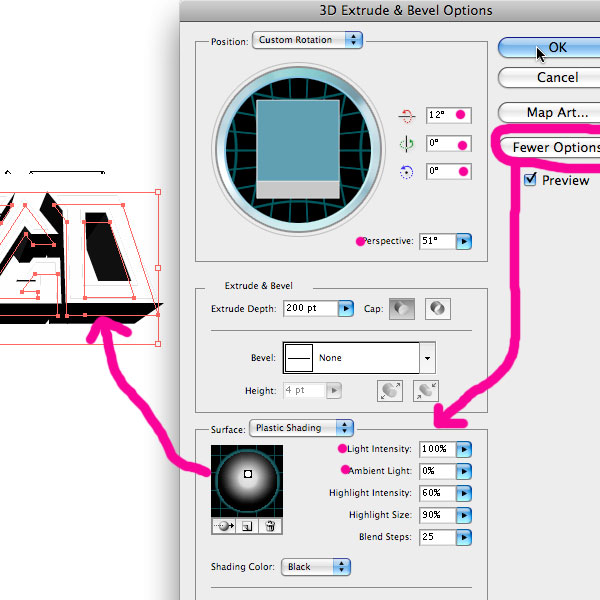The height and width of the screenshot is (600, 600).
Task: Click the Y axis rotation icon
Action: [406, 144]
